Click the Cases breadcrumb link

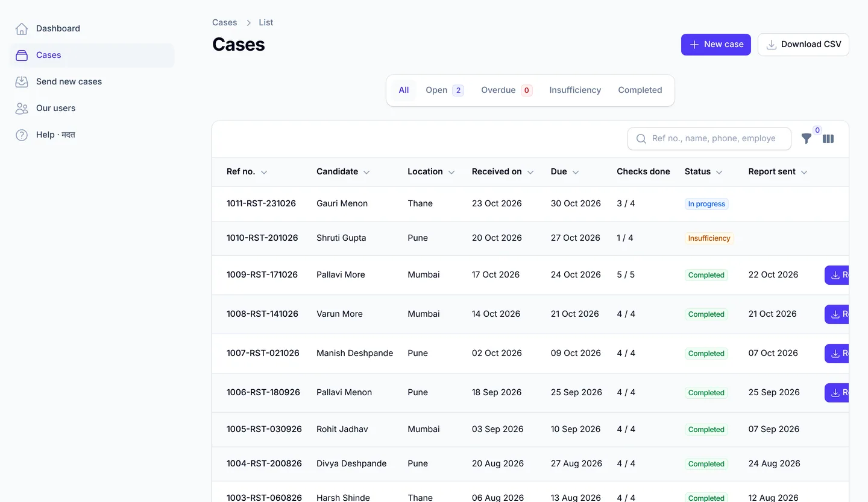tap(224, 22)
